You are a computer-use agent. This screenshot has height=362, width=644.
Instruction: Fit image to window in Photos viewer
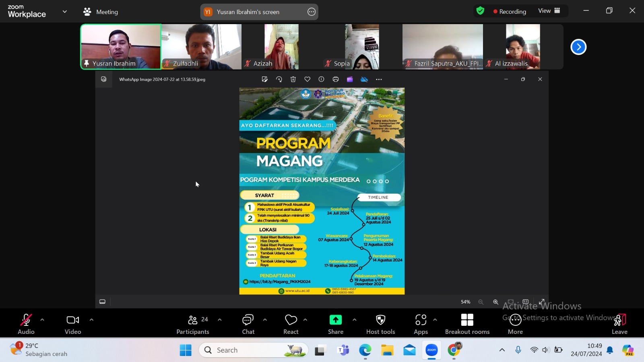[511, 302]
